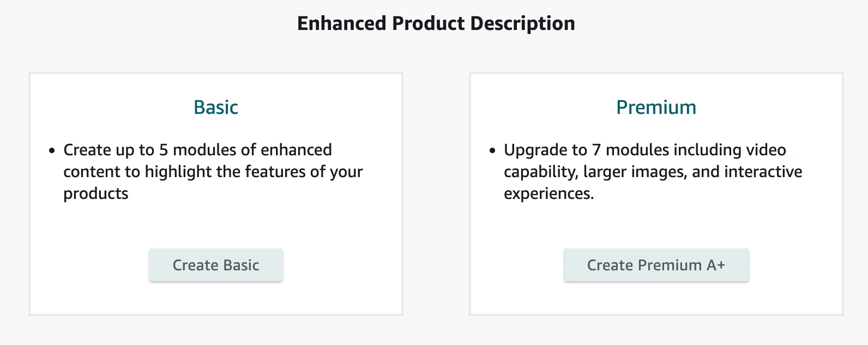Click the bullet point in Premium card
Screen dimensions: 868x345
point(492,150)
